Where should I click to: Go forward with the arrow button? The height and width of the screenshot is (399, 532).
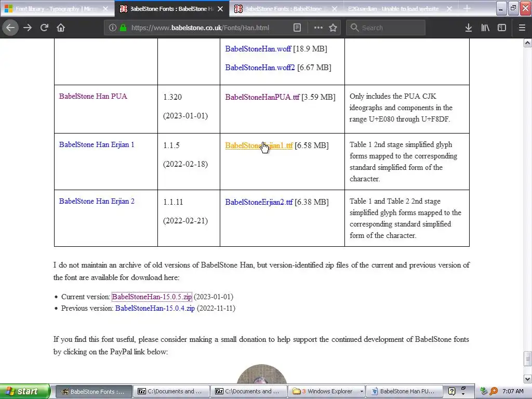click(28, 28)
